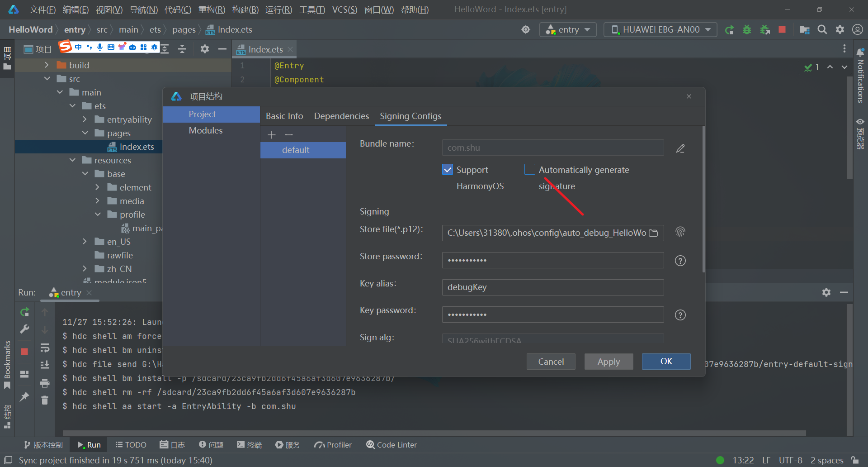Image resolution: width=868 pixels, height=467 pixels.
Task: Click the Key alias input field
Action: point(552,287)
